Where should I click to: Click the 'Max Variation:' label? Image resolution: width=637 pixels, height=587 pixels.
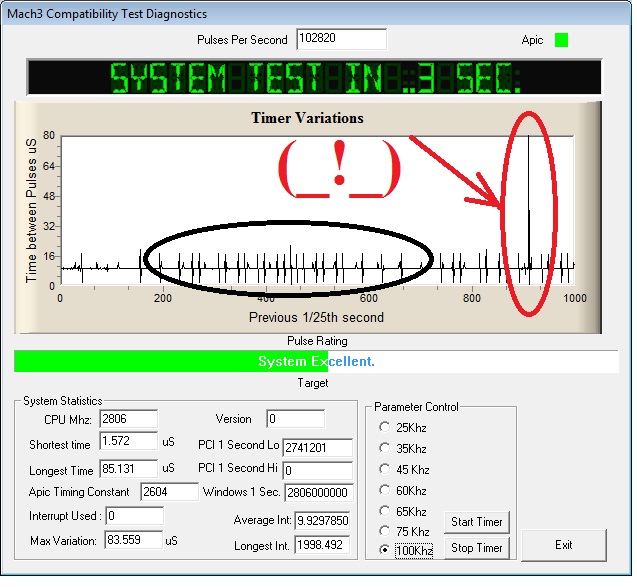(x=63, y=541)
